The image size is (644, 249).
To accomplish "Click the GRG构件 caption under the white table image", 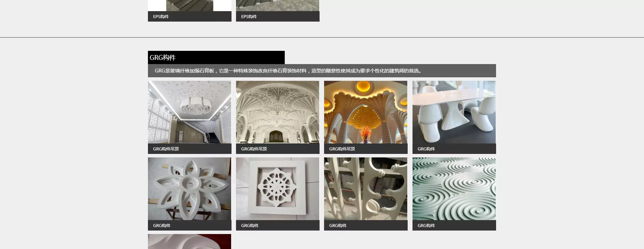I will (x=426, y=149).
